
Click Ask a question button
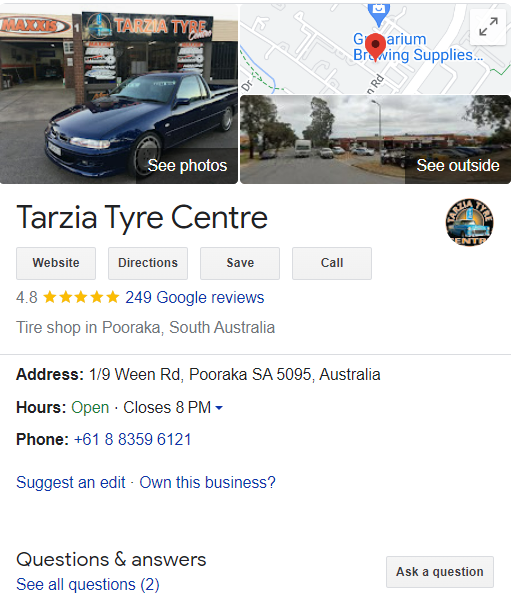coord(440,572)
